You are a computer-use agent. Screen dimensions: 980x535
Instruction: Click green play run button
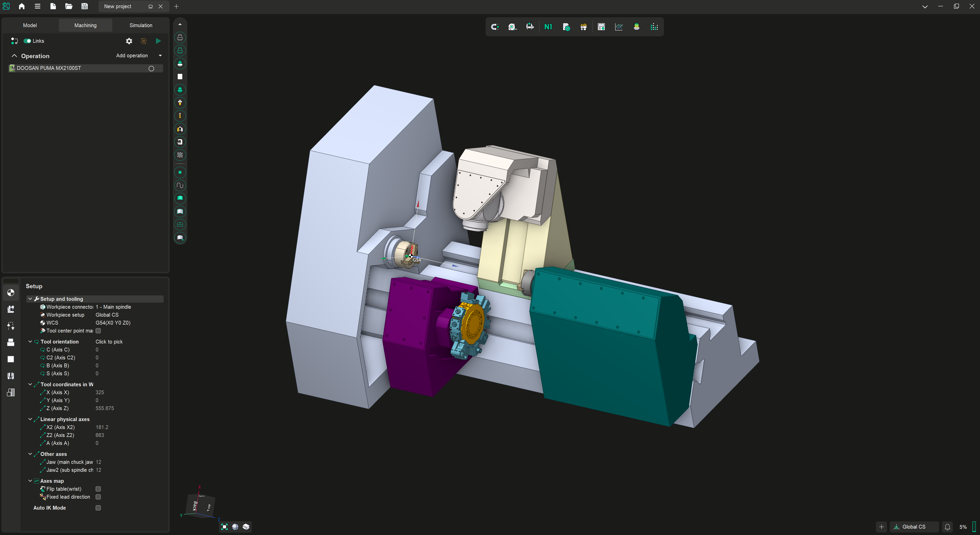coord(158,41)
